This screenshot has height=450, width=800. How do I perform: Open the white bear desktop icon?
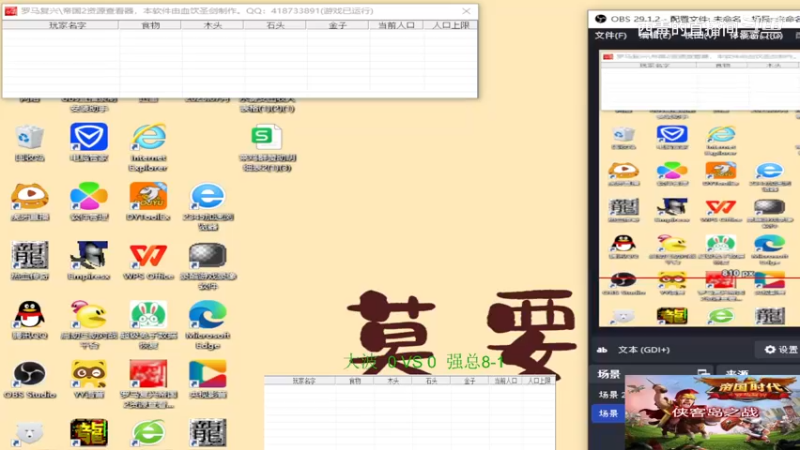pos(29,434)
